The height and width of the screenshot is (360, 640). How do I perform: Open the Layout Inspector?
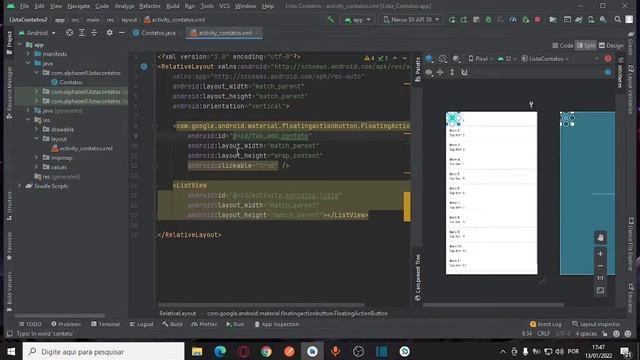coord(596,324)
